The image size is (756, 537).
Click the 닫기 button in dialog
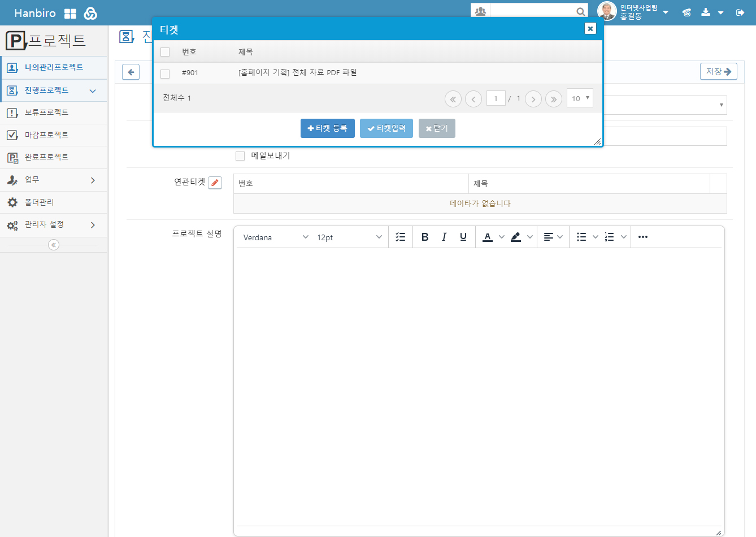click(x=437, y=128)
